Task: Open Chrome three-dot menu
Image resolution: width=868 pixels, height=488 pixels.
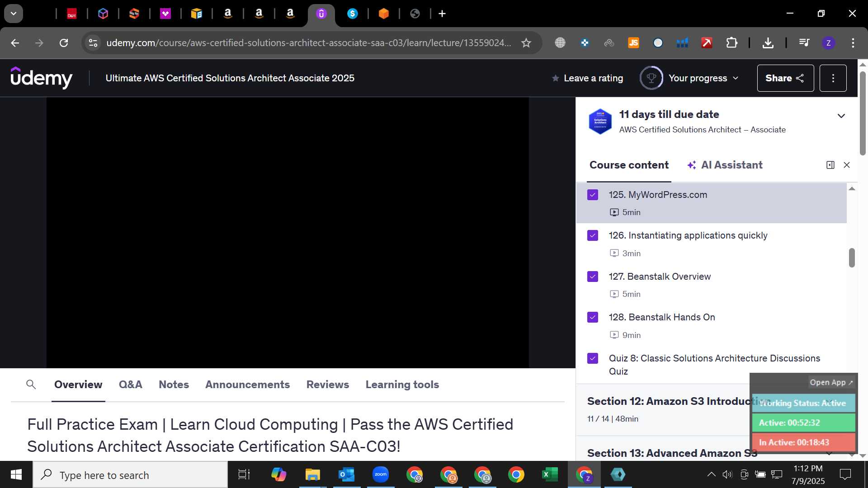Action: point(853,43)
